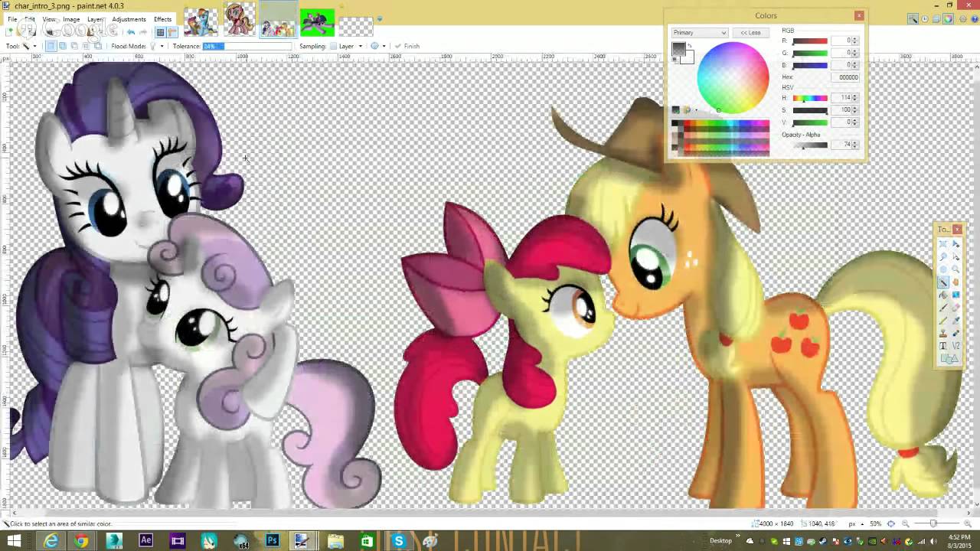
Task: Click the zoom out magnifier icon
Action: coord(906,524)
